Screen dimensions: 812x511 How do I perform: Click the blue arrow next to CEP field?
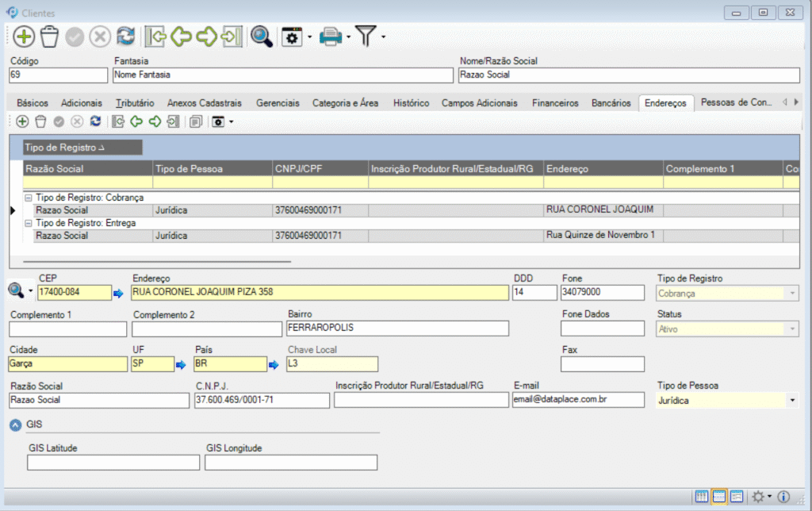tap(119, 293)
